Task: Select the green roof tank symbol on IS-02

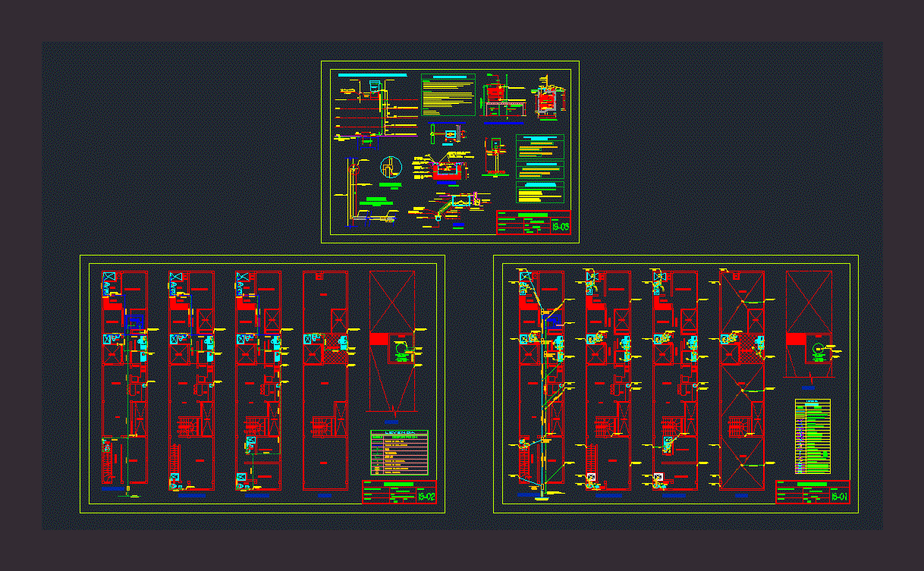Action: click(401, 352)
